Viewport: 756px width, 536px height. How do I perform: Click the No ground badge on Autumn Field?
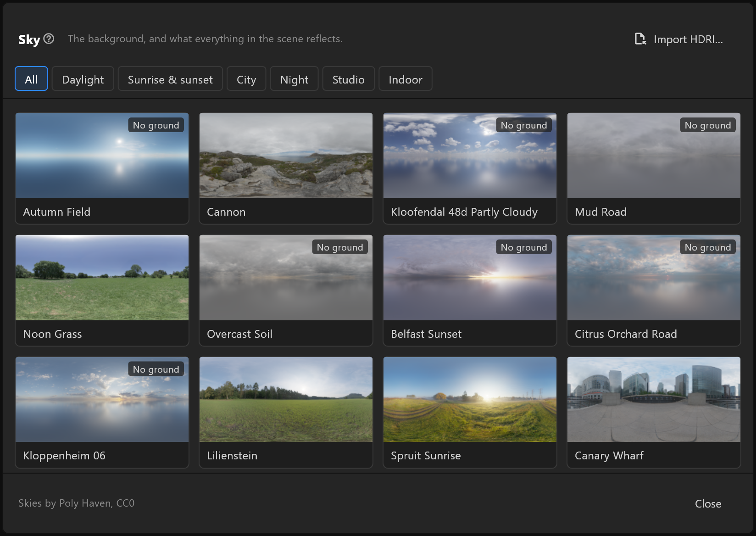156,125
